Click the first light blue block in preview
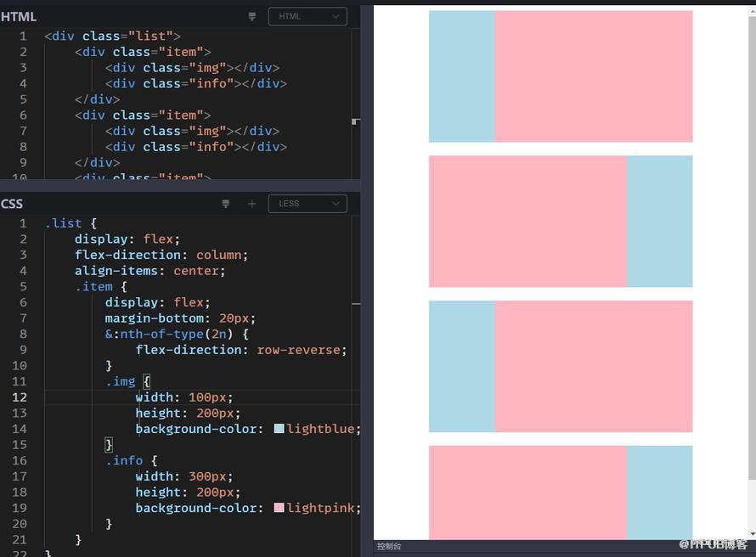 point(462,76)
